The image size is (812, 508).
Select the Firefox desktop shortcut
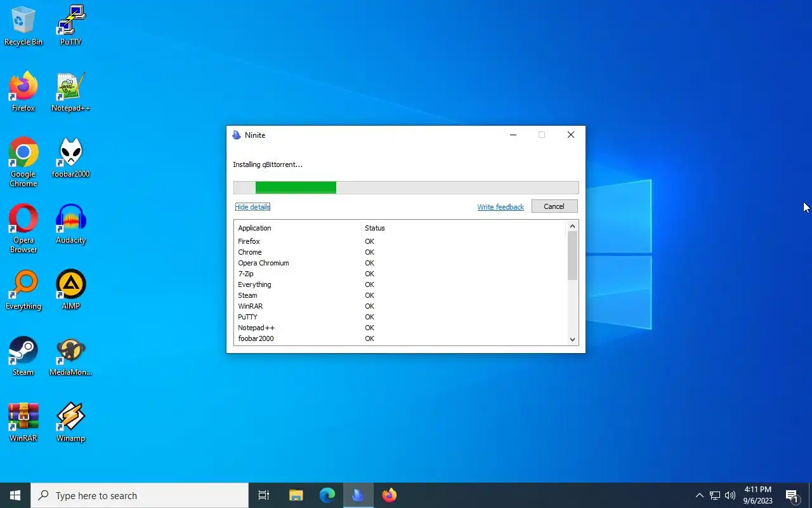click(x=23, y=92)
